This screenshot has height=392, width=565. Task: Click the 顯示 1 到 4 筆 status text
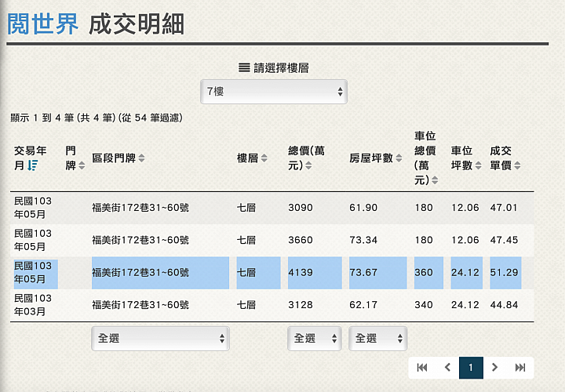point(97,118)
